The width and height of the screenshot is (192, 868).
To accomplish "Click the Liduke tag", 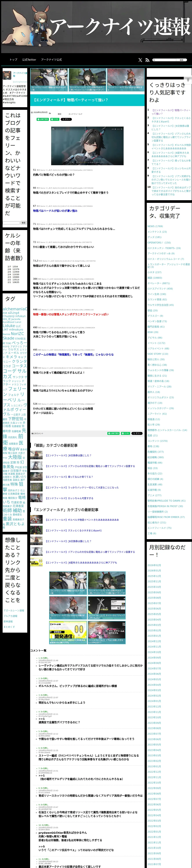I will tap(9, 325).
